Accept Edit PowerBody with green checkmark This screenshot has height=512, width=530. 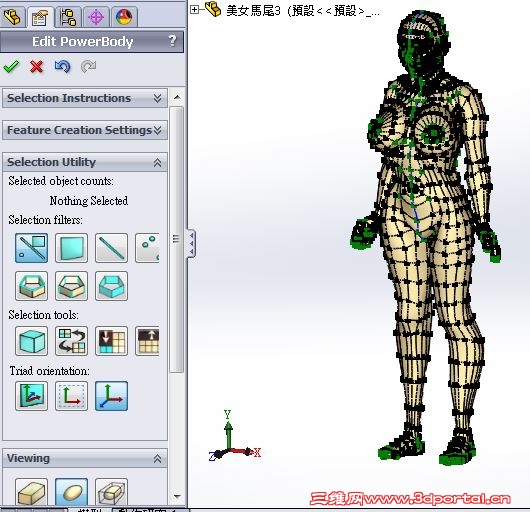pyautogui.click(x=11, y=66)
